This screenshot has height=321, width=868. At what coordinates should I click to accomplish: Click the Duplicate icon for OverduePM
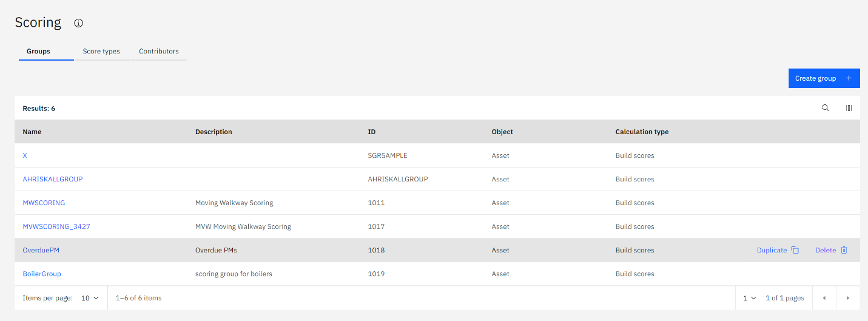click(x=795, y=250)
